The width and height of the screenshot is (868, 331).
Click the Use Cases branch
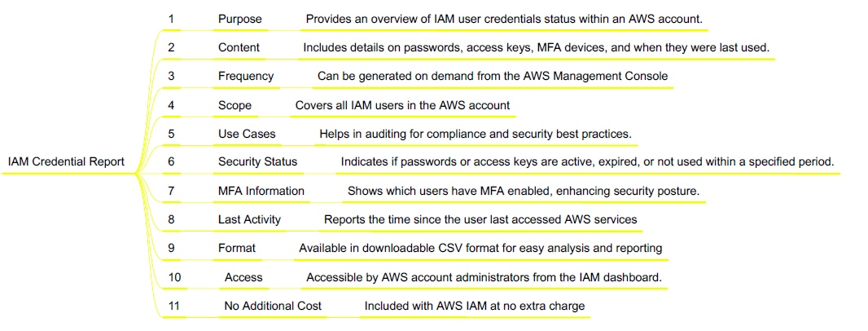pyautogui.click(x=247, y=134)
